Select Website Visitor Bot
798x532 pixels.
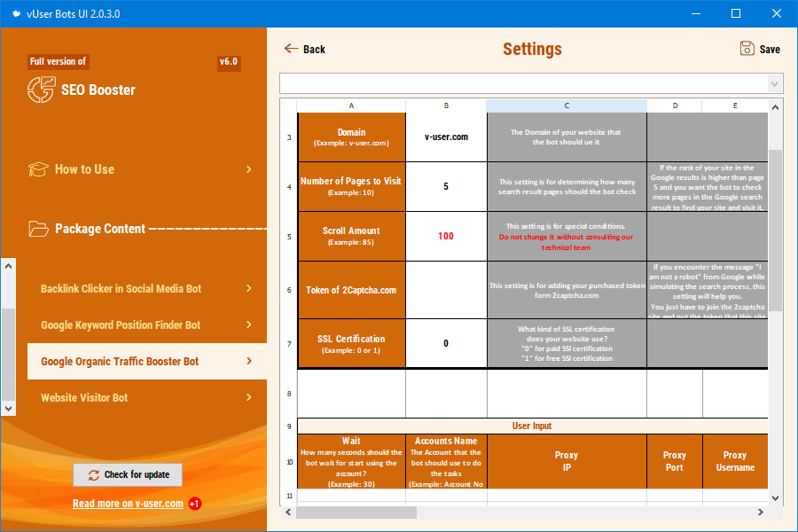[146, 397]
